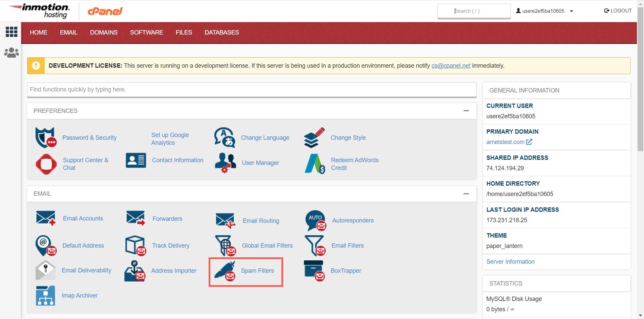
Task: Open the grid apps icon in sidebar
Action: [11, 32]
